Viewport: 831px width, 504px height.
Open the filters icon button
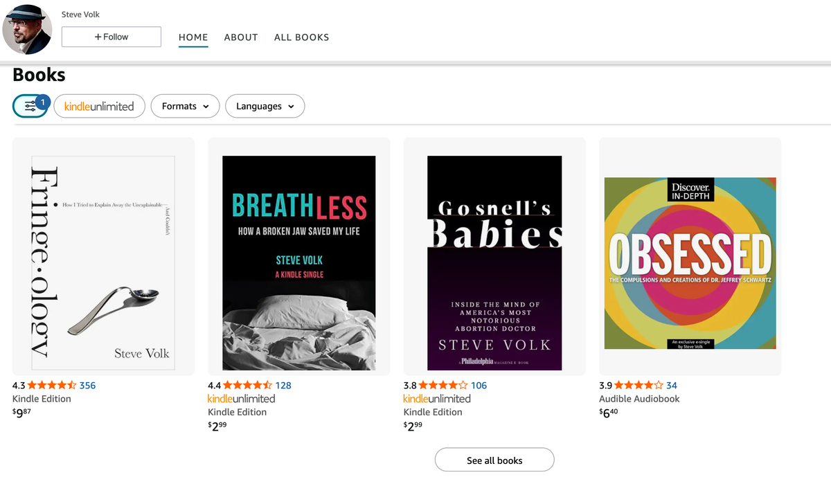tap(30, 106)
